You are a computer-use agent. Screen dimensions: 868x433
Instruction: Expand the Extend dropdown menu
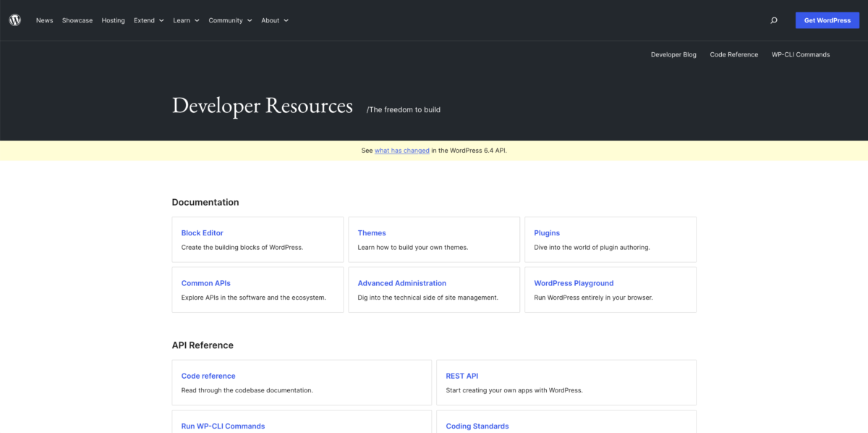coord(148,20)
